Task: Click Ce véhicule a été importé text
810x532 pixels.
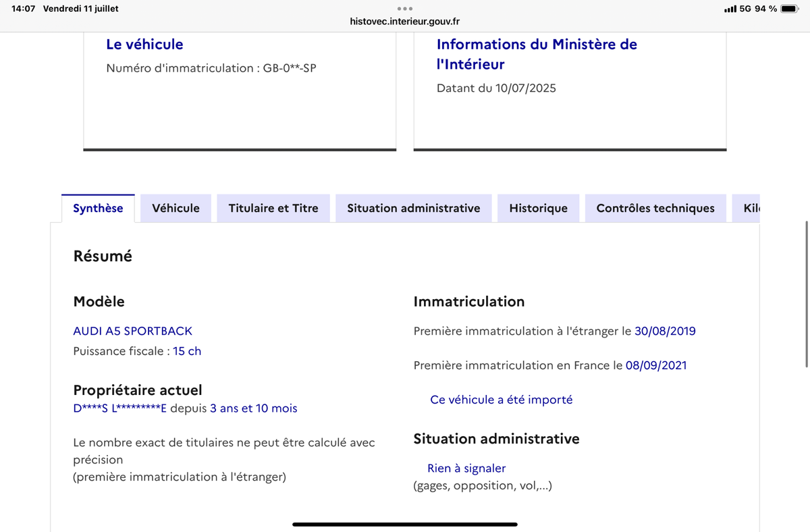Action: (x=501, y=400)
